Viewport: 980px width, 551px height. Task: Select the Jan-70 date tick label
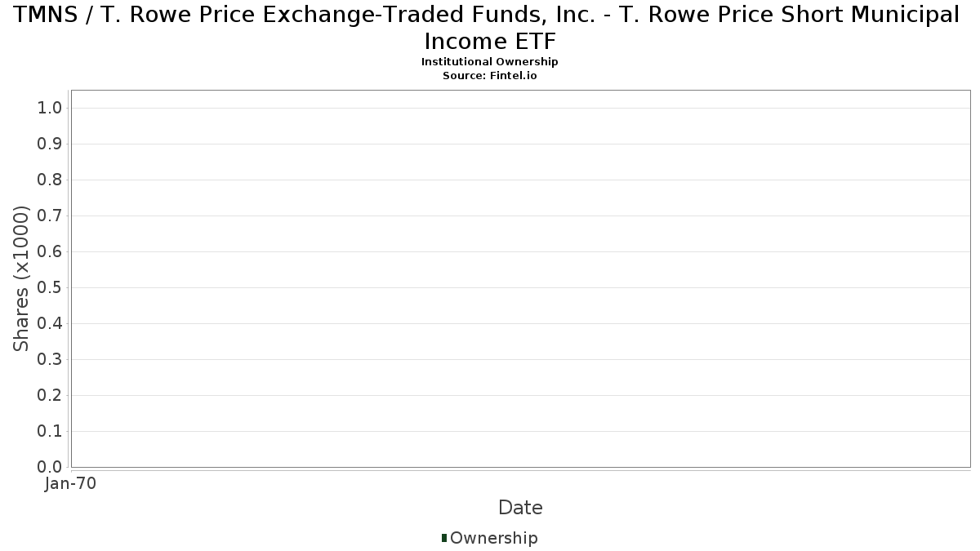point(70,484)
